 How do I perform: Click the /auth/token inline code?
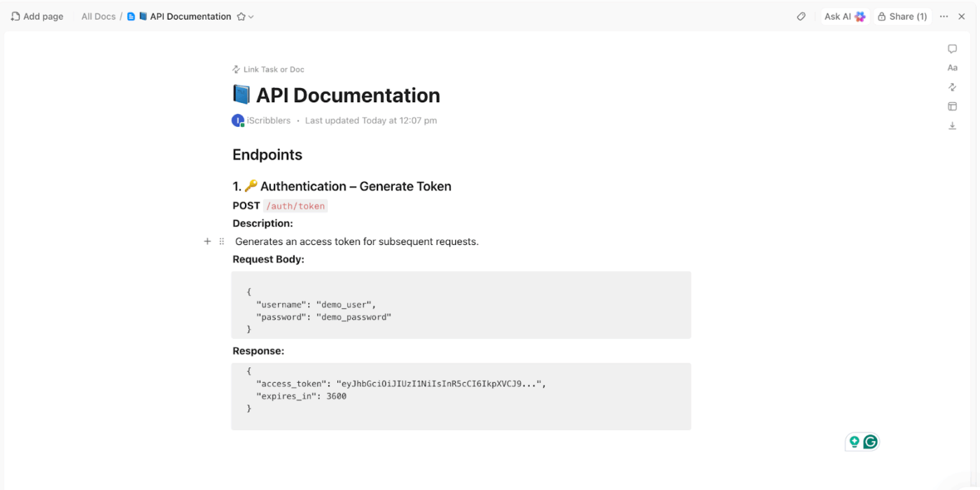(295, 206)
